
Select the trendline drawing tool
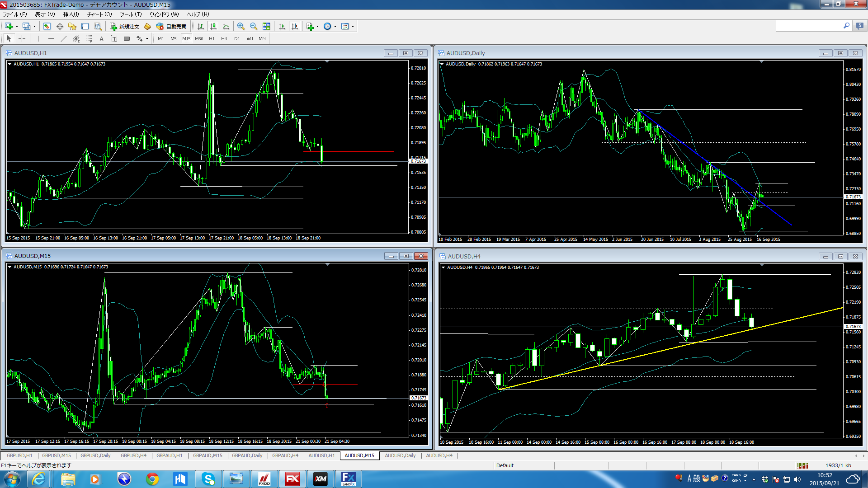63,38
